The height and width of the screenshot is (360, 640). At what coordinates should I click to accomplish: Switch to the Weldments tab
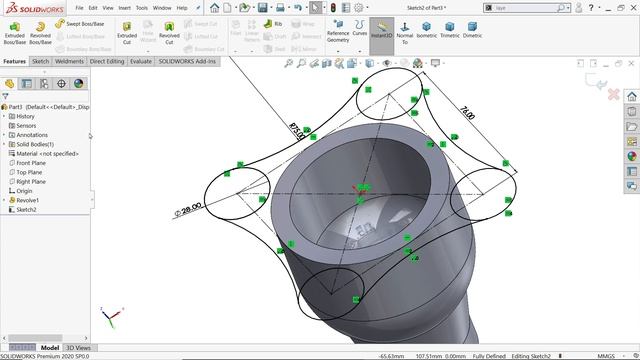click(69, 61)
